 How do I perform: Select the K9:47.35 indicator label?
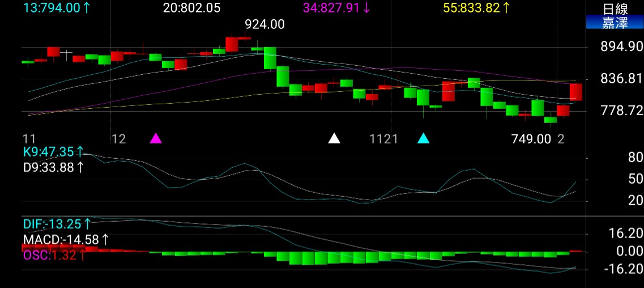pos(54,152)
